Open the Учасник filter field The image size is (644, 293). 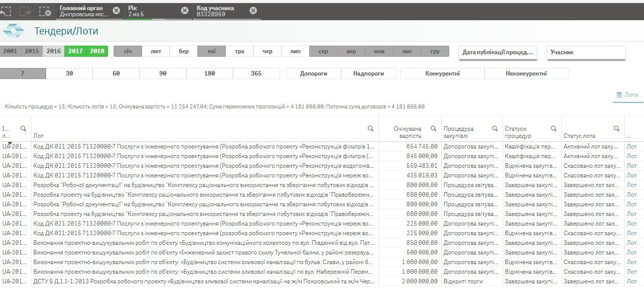click(x=586, y=51)
